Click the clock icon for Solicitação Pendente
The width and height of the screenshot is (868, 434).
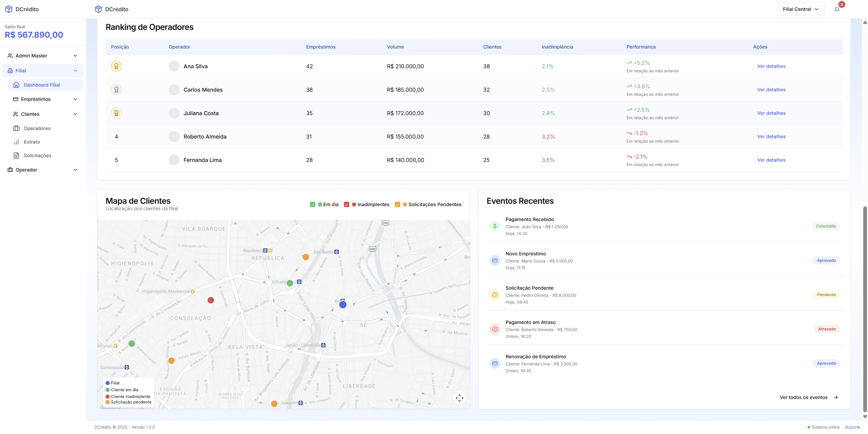click(x=495, y=295)
